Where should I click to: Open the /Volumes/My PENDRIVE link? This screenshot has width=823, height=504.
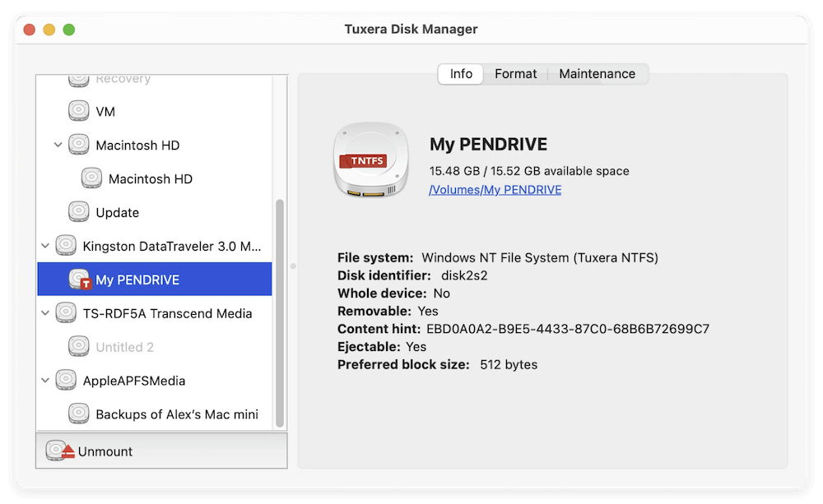pos(495,189)
